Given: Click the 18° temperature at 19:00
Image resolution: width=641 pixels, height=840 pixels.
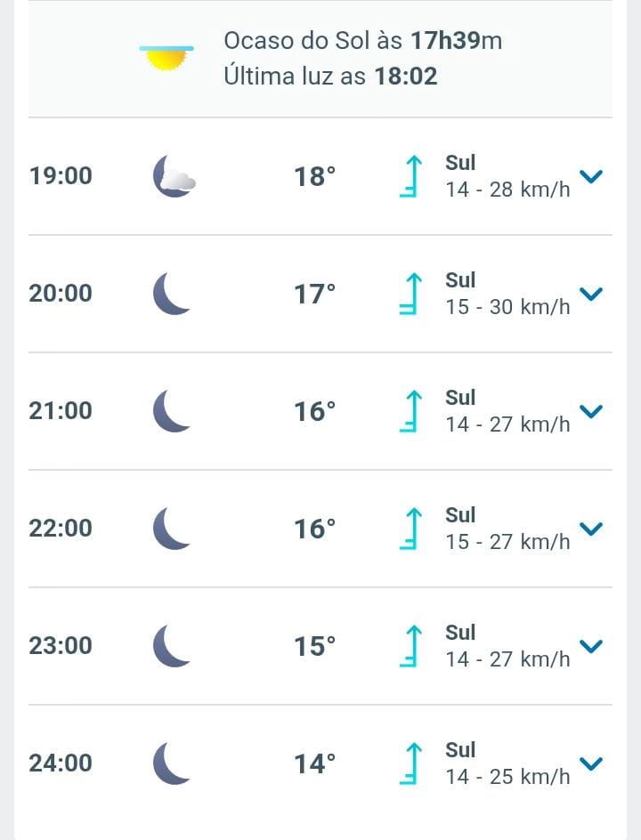Looking at the screenshot, I should (x=315, y=176).
